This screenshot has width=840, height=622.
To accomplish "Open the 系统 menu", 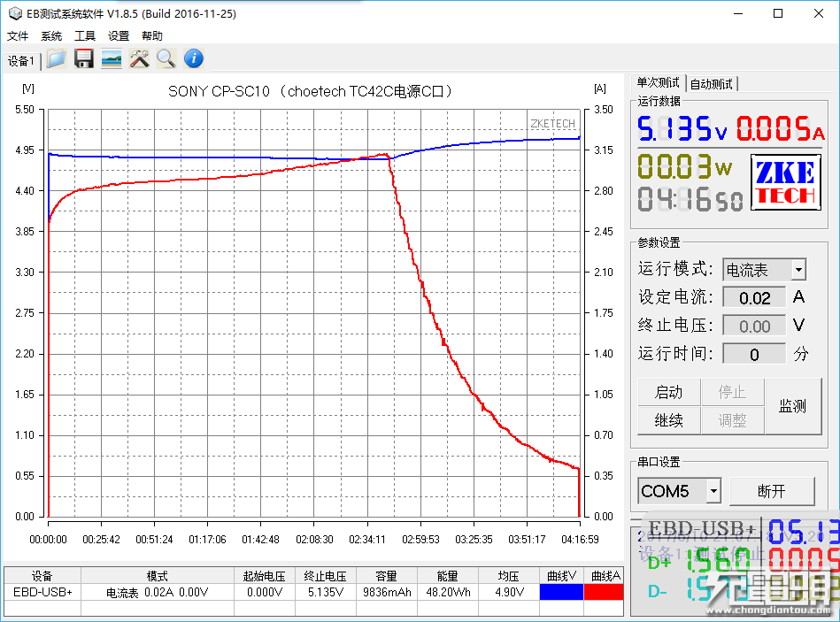I will [51, 36].
